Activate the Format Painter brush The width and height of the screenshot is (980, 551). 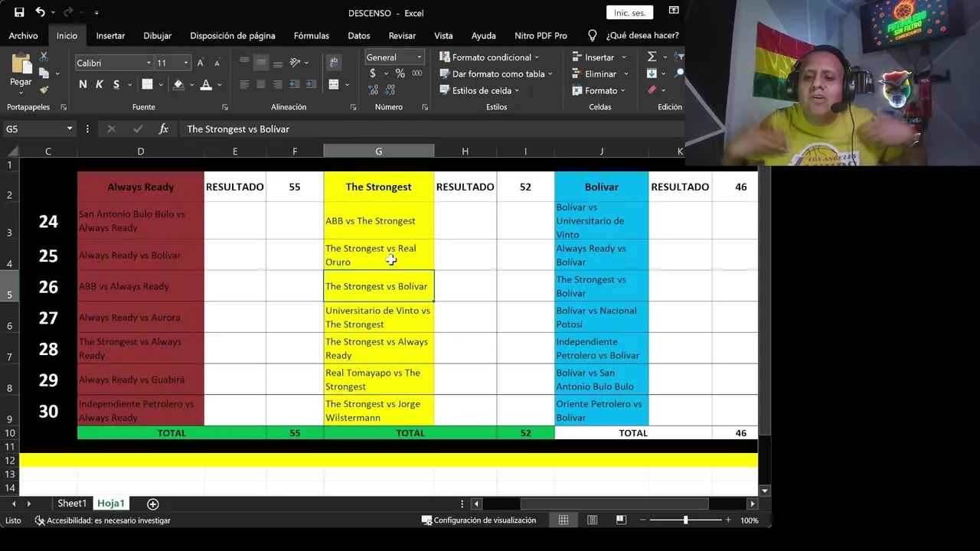pyautogui.click(x=44, y=90)
